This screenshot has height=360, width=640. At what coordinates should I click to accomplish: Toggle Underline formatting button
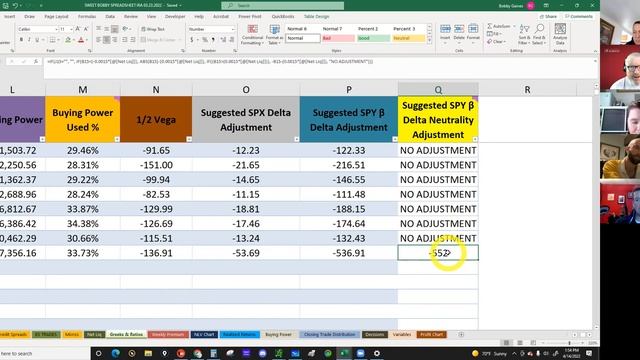coord(37,40)
